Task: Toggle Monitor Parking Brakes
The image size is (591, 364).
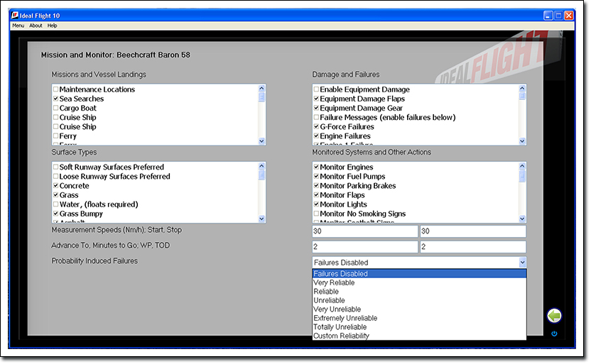Action: coord(316,186)
